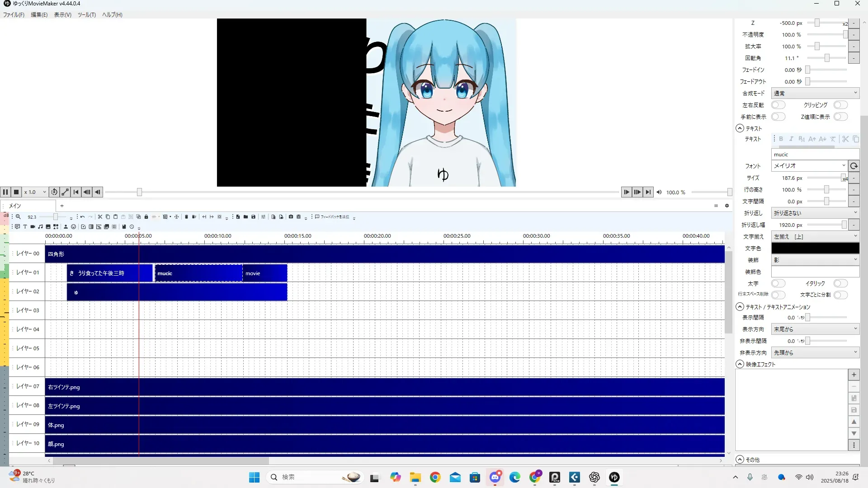
Task: Click the scissors cut icon in timeline toolbar
Action: tap(100, 217)
